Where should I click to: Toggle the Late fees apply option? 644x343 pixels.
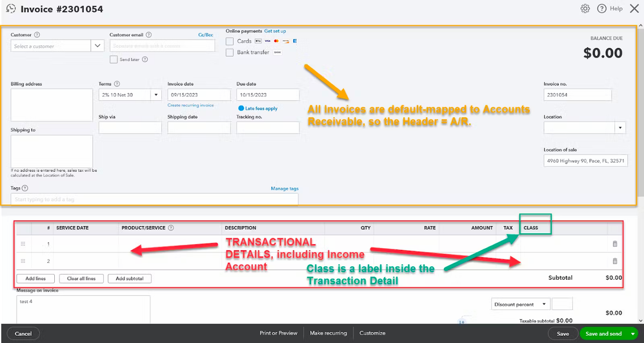click(x=241, y=109)
